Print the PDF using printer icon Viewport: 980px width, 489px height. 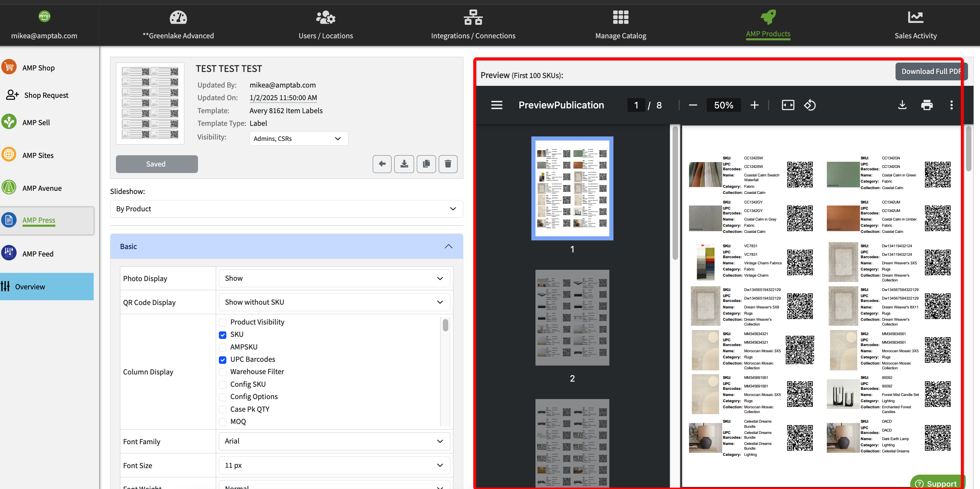(x=926, y=105)
